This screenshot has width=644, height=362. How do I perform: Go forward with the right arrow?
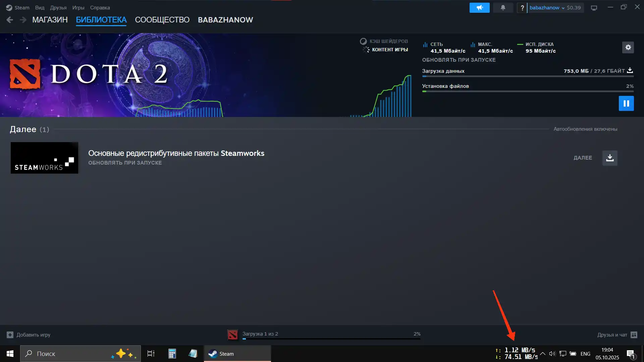[x=23, y=20]
